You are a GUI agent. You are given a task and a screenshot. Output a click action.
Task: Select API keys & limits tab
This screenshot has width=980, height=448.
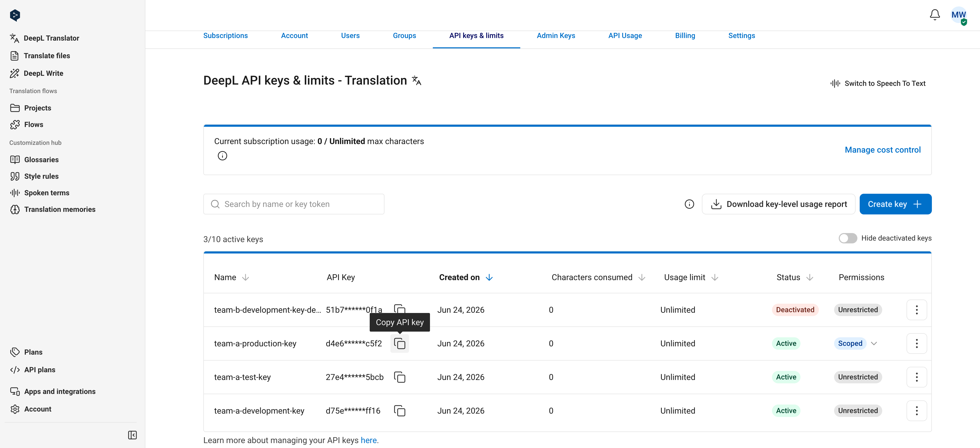coord(476,36)
